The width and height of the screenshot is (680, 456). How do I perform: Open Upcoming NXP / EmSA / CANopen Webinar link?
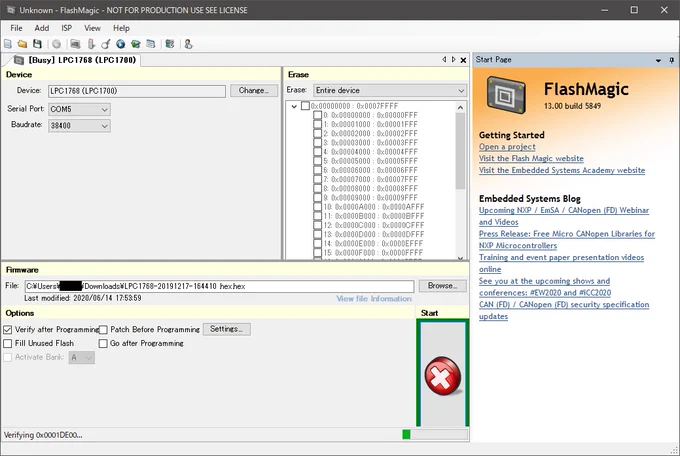(564, 216)
